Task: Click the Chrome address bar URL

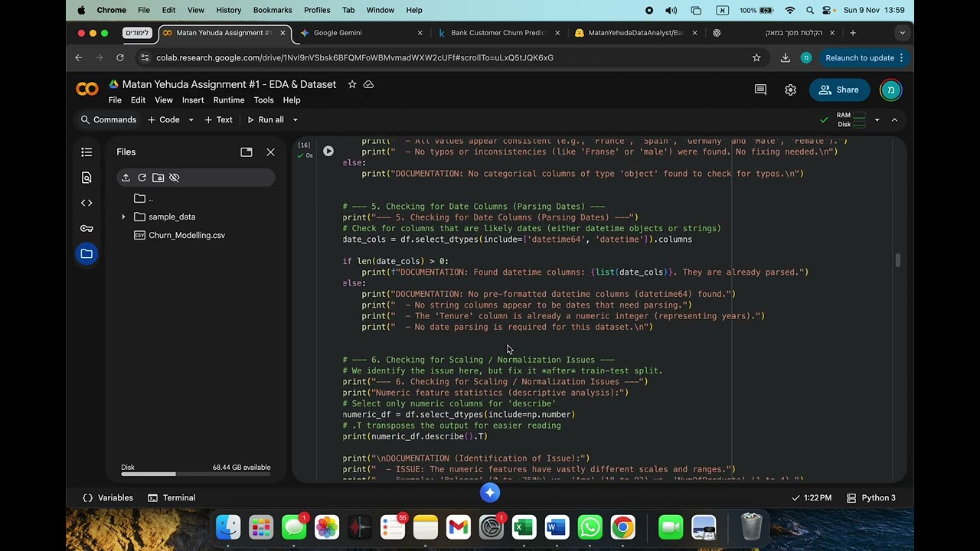Action: 354,57
